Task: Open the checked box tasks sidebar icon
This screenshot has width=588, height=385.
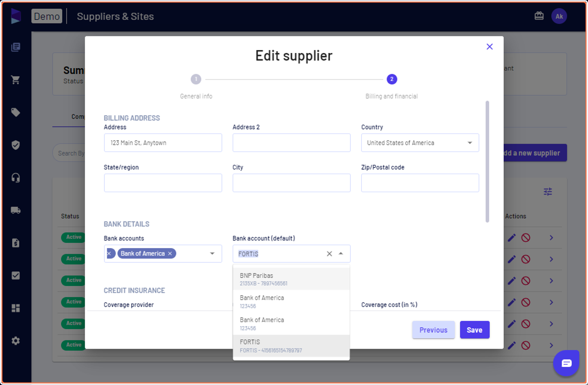Action: [x=16, y=276]
